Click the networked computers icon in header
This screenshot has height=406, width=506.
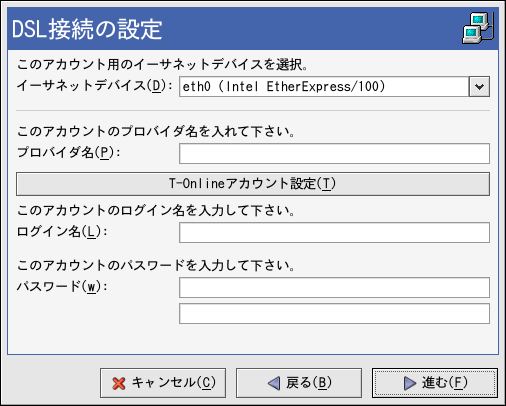[478, 28]
